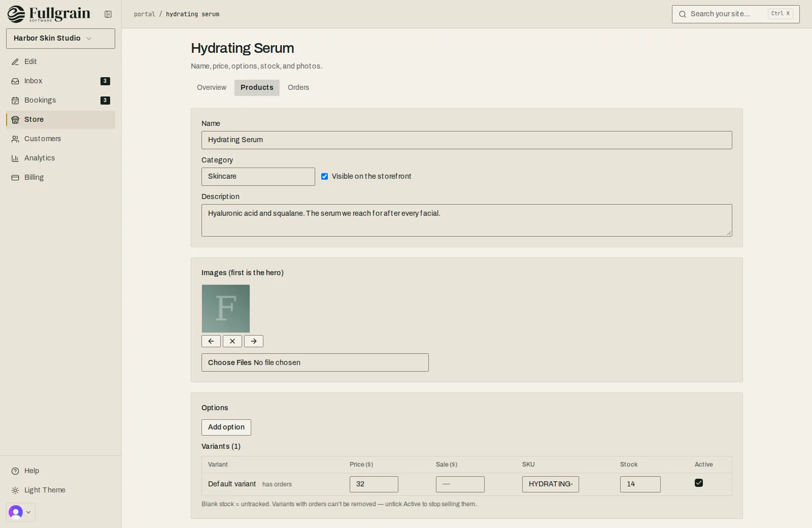This screenshot has height=528, width=812.
Task: Open the Inbox section
Action: pos(60,81)
